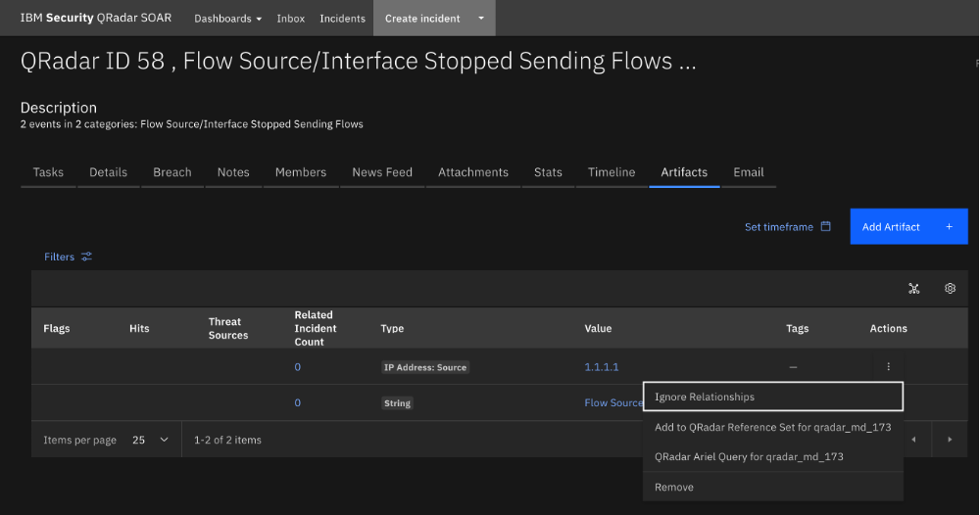
Task: Open the Items per page dropdown
Action: point(151,440)
